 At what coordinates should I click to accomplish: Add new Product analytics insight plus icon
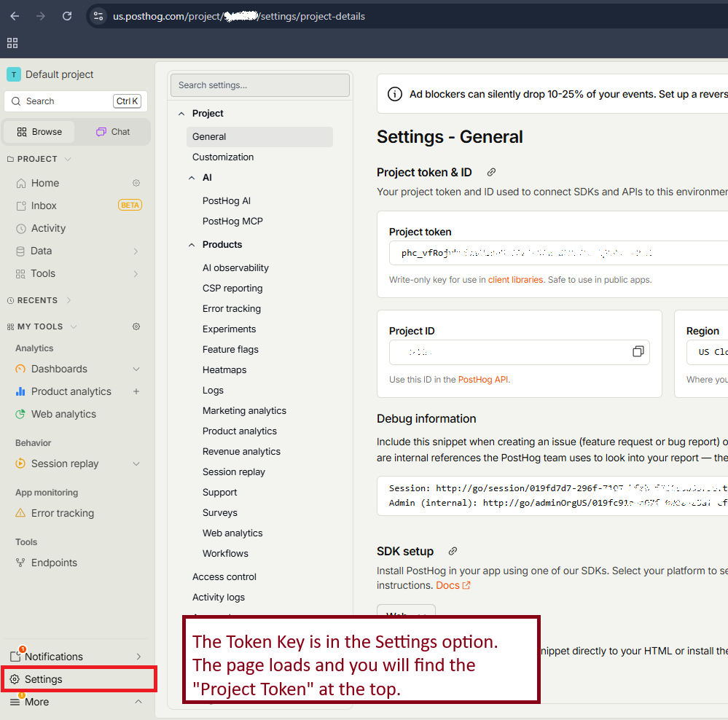click(136, 391)
